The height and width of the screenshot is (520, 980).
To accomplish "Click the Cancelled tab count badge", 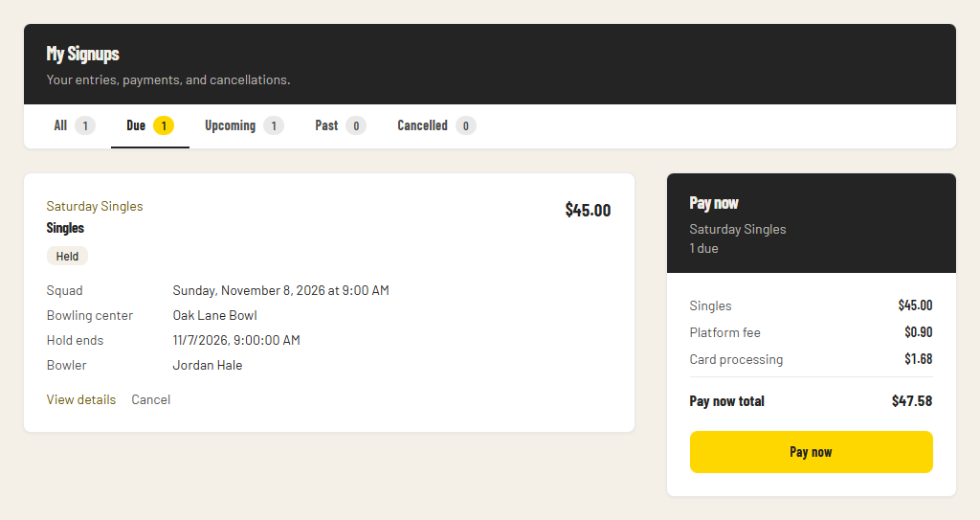I will 466,125.
